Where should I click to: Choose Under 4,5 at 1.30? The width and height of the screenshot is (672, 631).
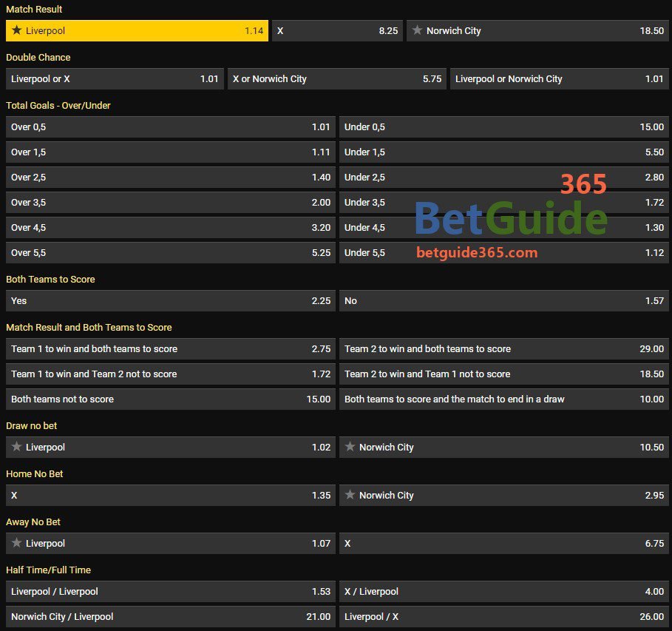504,228
